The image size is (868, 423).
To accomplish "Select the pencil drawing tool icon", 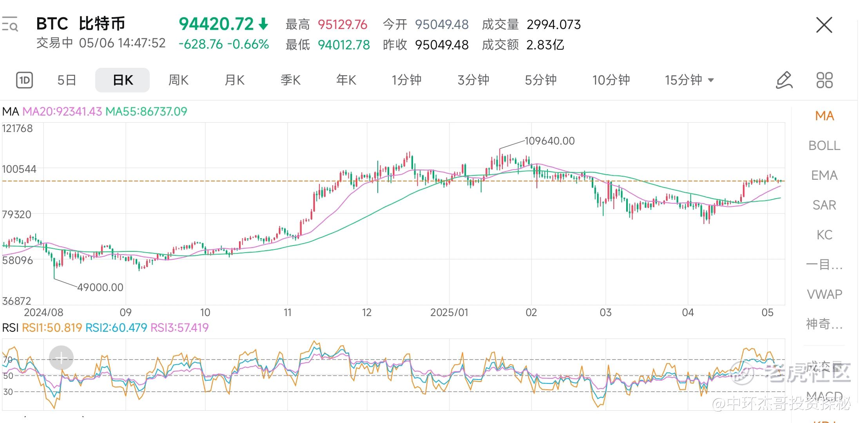I will (x=784, y=80).
